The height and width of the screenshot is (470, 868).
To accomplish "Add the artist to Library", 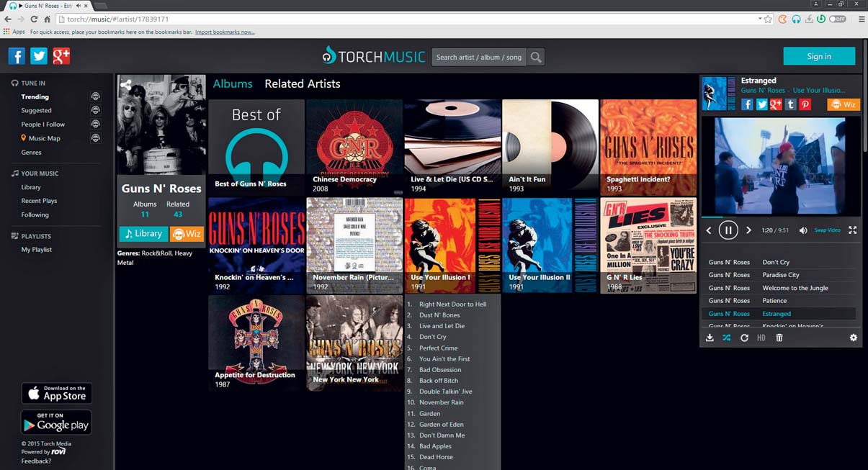I will (x=143, y=233).
